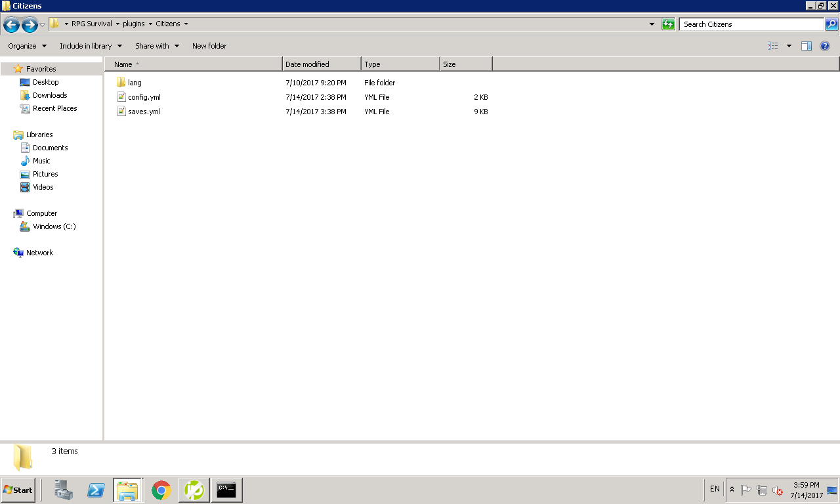Image resolution: width=840 pixels, height=504 pixels.
Task: Select Computer in navigation pane
Action: 41,213
